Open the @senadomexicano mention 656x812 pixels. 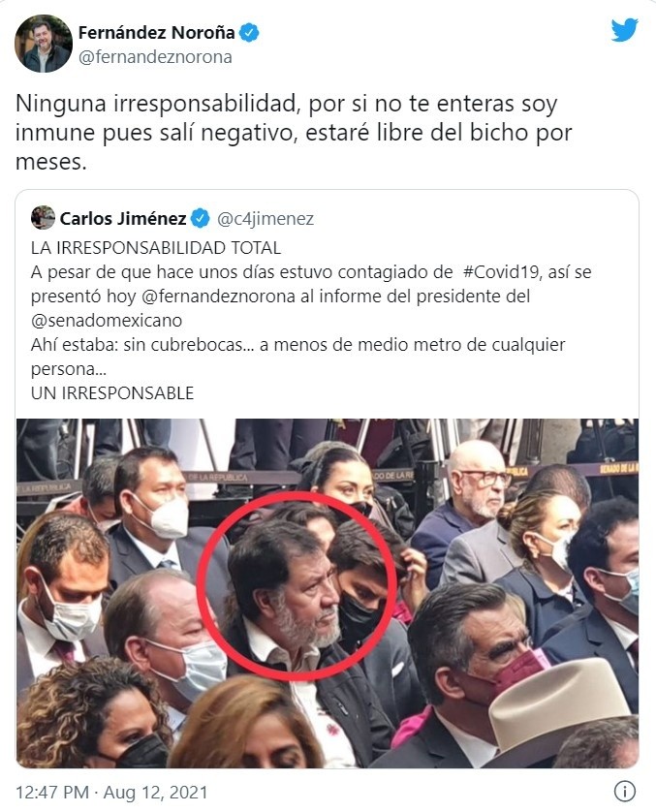point(107,321)
